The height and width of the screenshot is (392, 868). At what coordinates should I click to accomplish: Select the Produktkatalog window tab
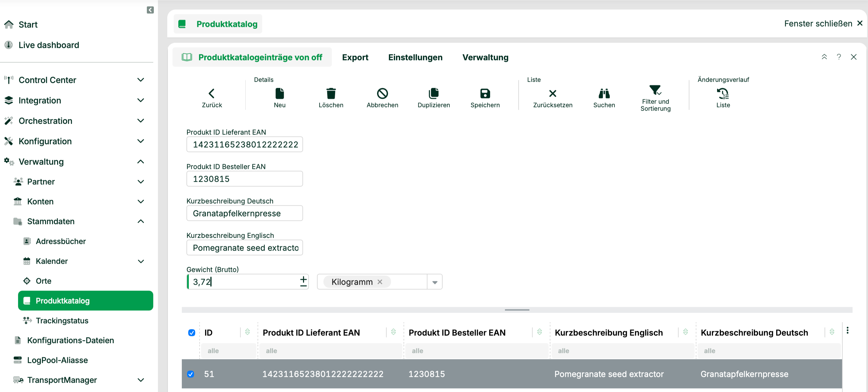pos(218,24)
